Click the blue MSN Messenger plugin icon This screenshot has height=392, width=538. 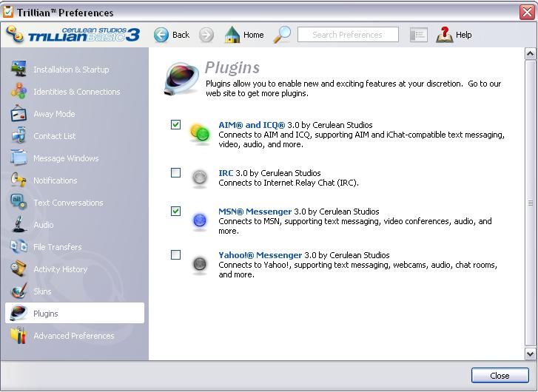tap(200, 220)
